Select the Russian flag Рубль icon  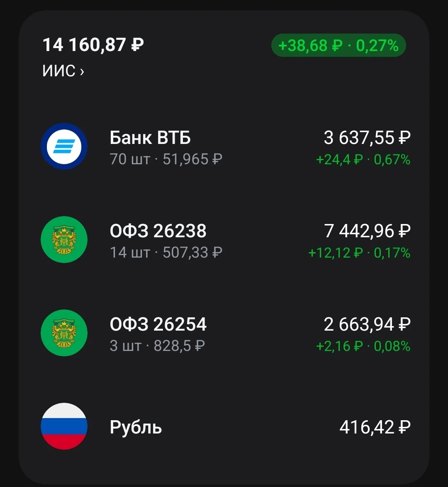(64, 426)
